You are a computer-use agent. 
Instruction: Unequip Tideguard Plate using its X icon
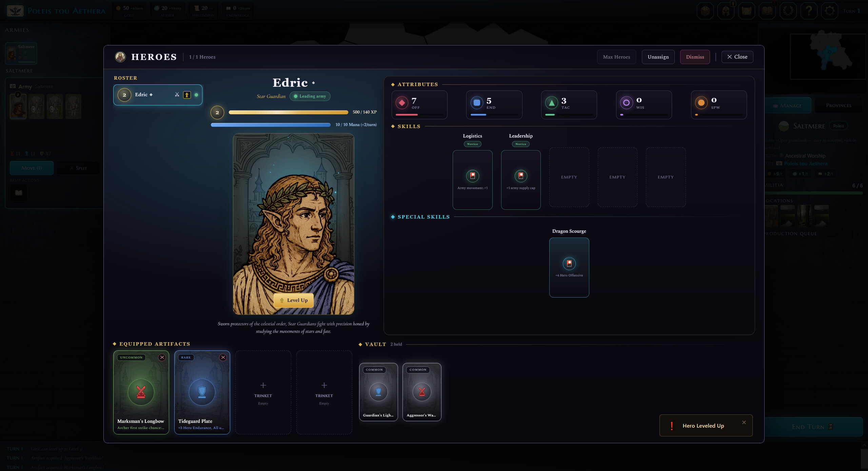pos(223,357)
